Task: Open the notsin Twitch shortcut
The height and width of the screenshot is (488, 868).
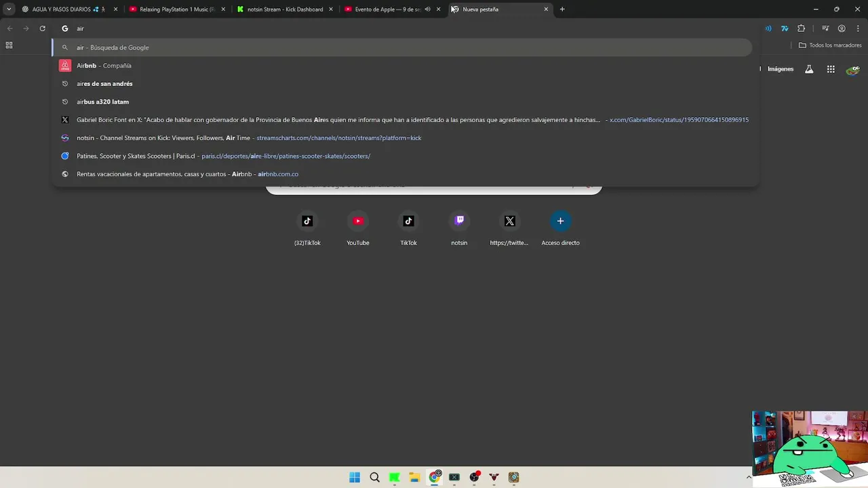Action: click(x=459, y=228)
